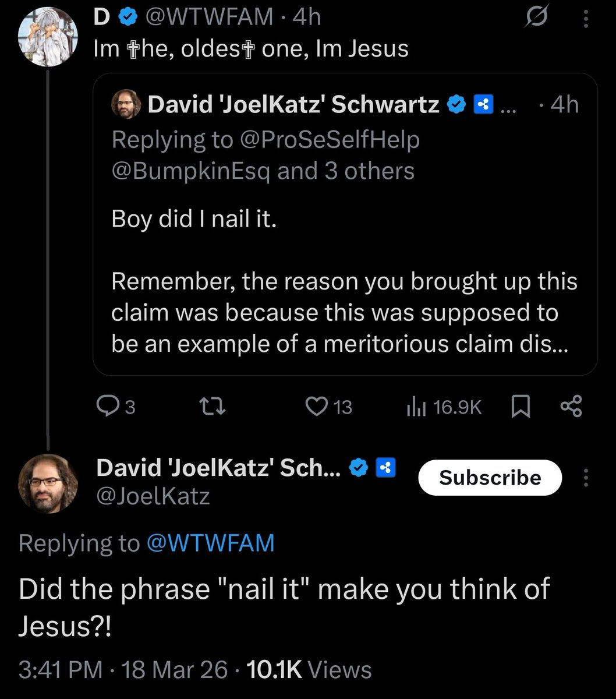Open the @WTWFAM mention link

210,543
